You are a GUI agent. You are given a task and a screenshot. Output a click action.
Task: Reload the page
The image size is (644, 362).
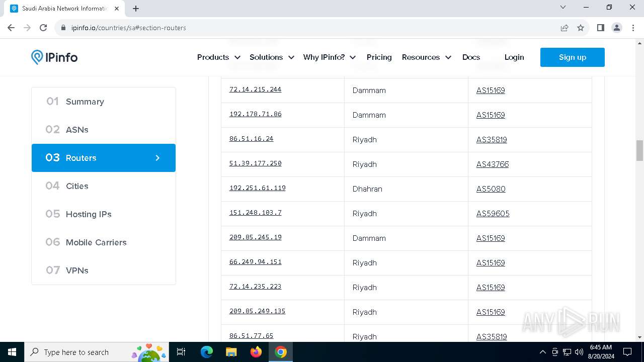(x=43, y=28)
